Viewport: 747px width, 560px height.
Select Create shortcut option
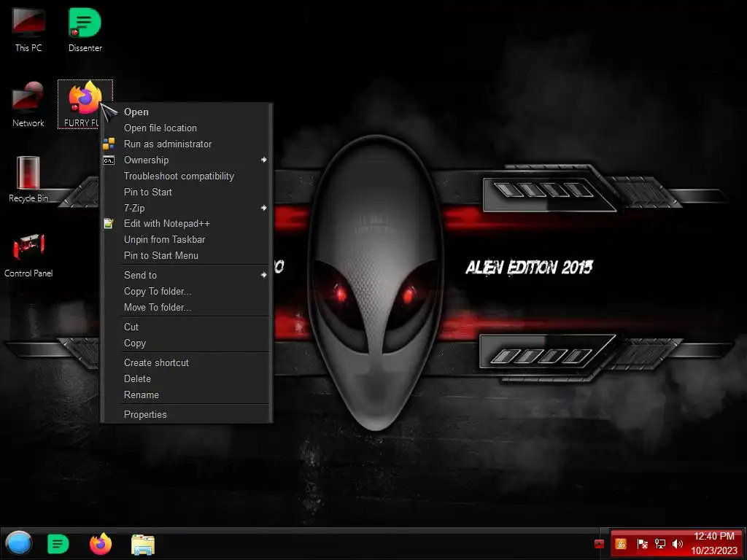point(187,363)
